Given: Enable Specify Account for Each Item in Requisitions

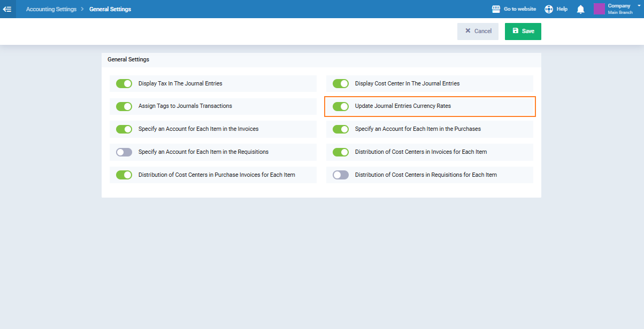Looking at the screenshot, I should click(124, 152).
